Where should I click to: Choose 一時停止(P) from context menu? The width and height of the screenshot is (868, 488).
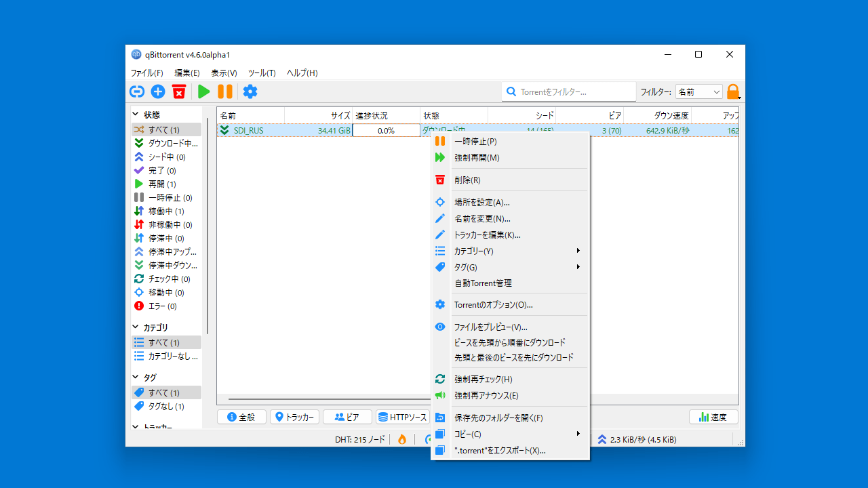pyautogui.click(x=510, y=141)
